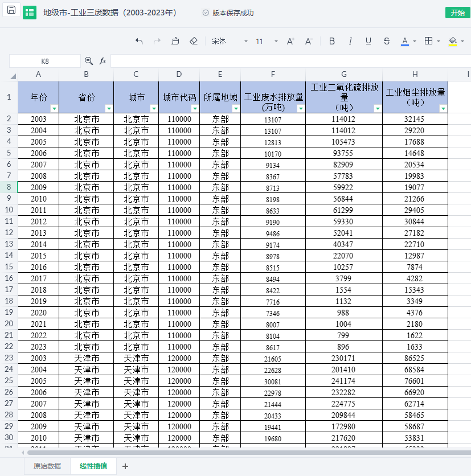Image resolution: width=471 pixels, height=476 pixels.
Task: Select the 线性插值 sheet tab
Action: [x=93, y=466]
